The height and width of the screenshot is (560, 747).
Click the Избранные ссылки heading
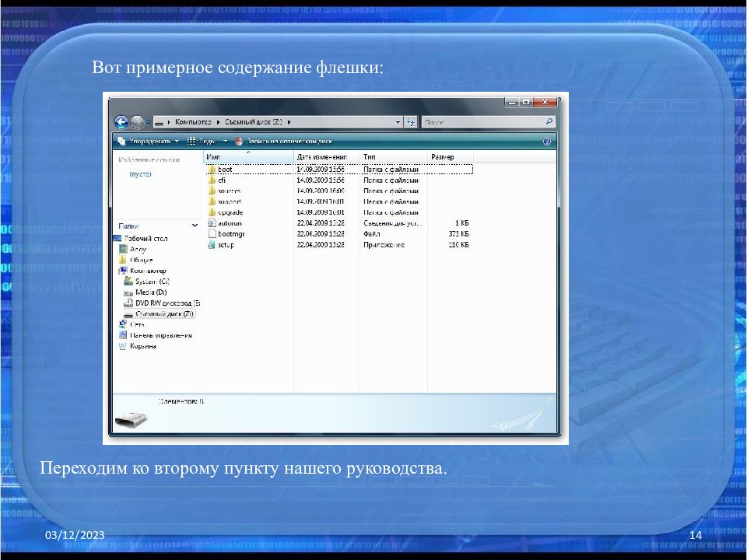[x=149, y=160]
